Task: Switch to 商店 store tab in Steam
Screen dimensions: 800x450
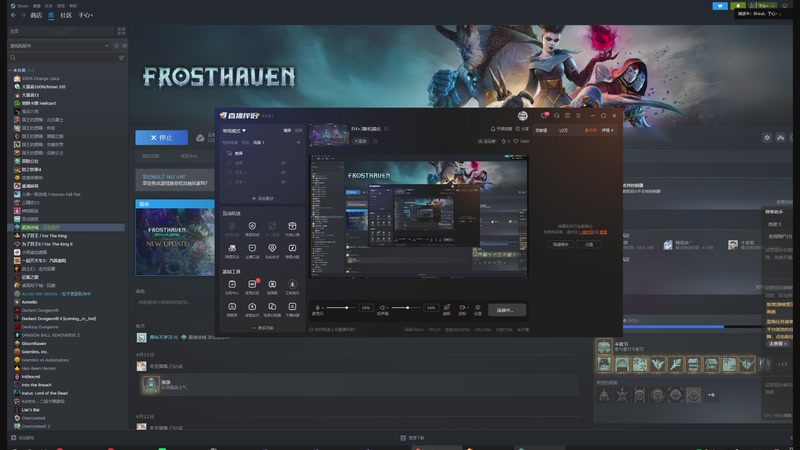Action: tap(36, 15)
